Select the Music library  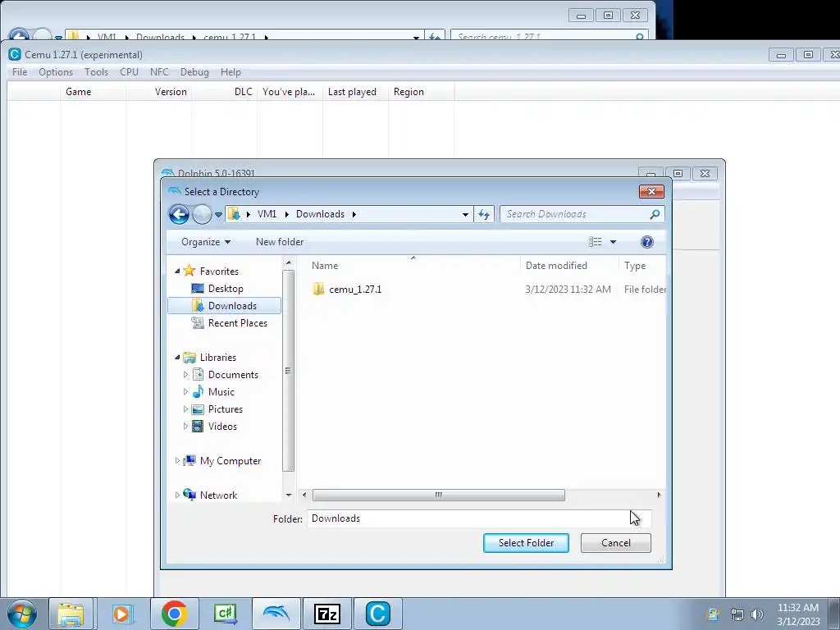coord(221,392)
